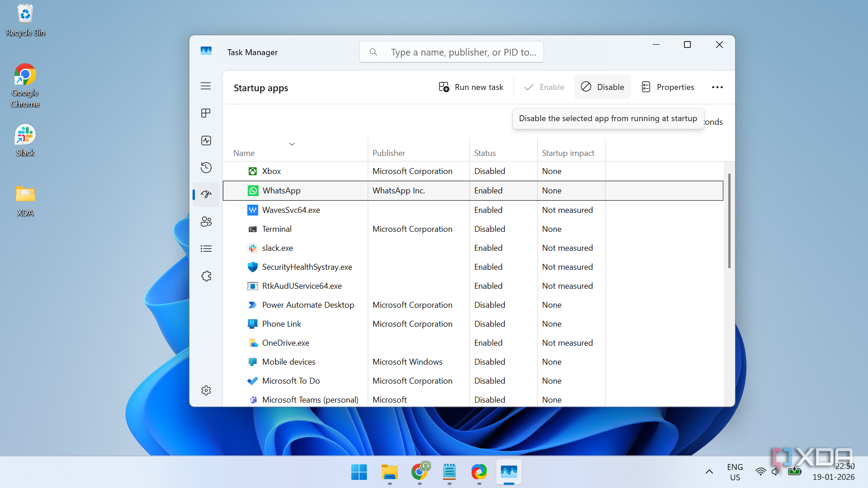Click the WhatsApp icon in the selected row
This screenshot has height=488, width=868.
253,191
